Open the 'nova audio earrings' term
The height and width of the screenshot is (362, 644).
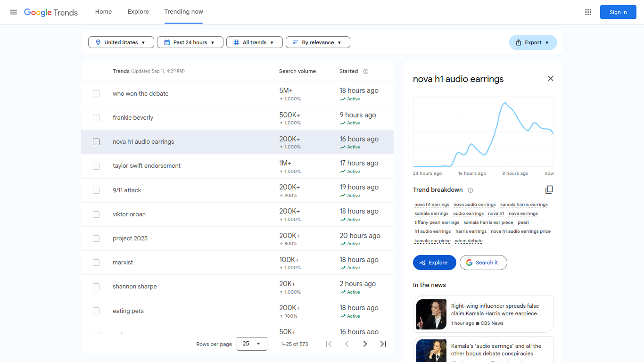(x=474, y=205)
